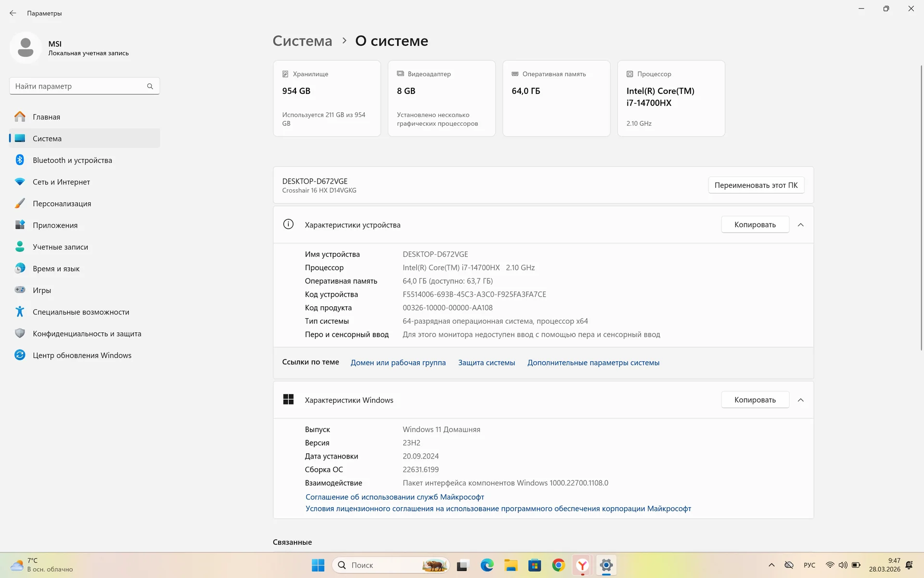The image size is (924, 578).
Task: Click the RAM card icon
Action: click(x=515, y=74)
